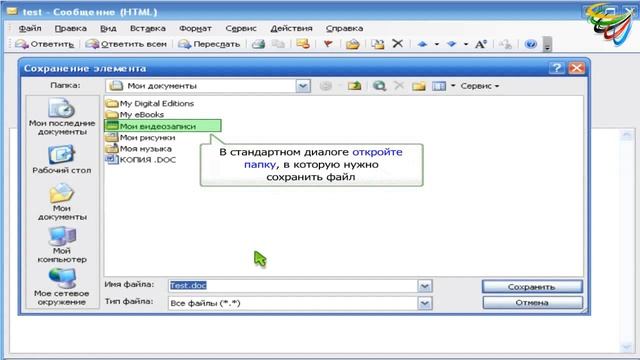This screenshot has width=640, height=360.
Task: Click message window scrollbar down arrow
Action: point(627,347)
